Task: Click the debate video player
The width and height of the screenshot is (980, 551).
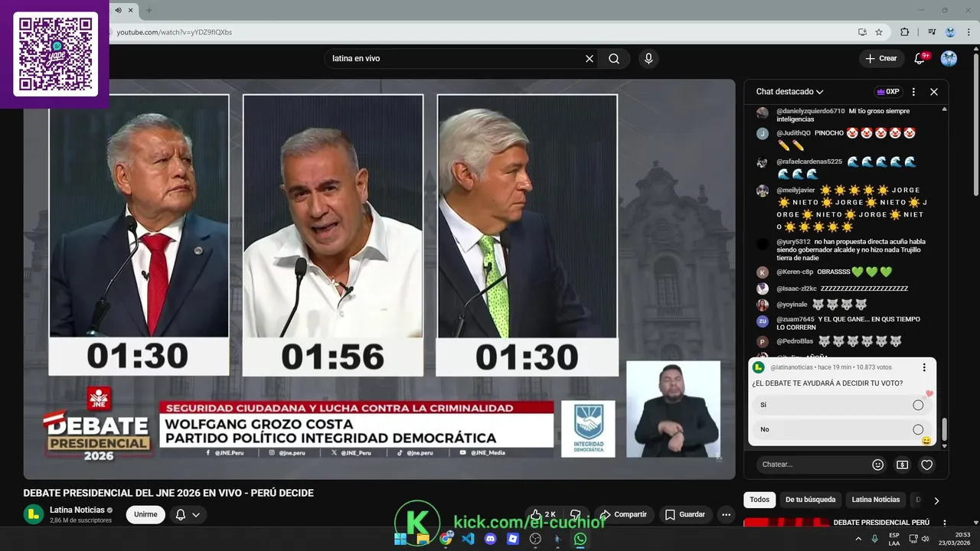Action: click(x=379, y=279)
